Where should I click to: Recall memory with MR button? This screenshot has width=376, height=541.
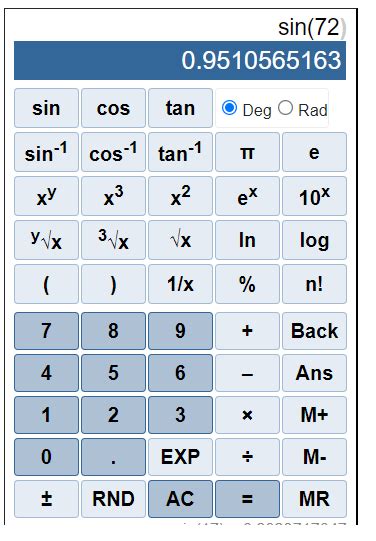coord(314,499)
